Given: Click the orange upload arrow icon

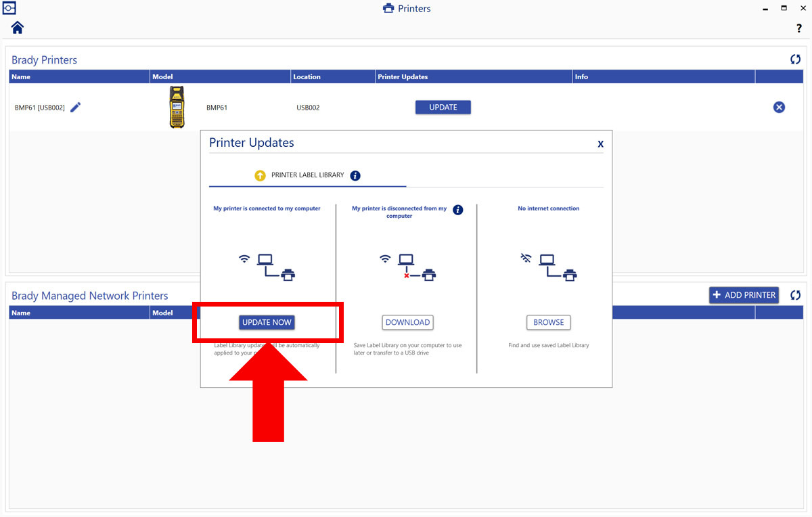Looking at the screenshot, I should [x=261, y=175].
